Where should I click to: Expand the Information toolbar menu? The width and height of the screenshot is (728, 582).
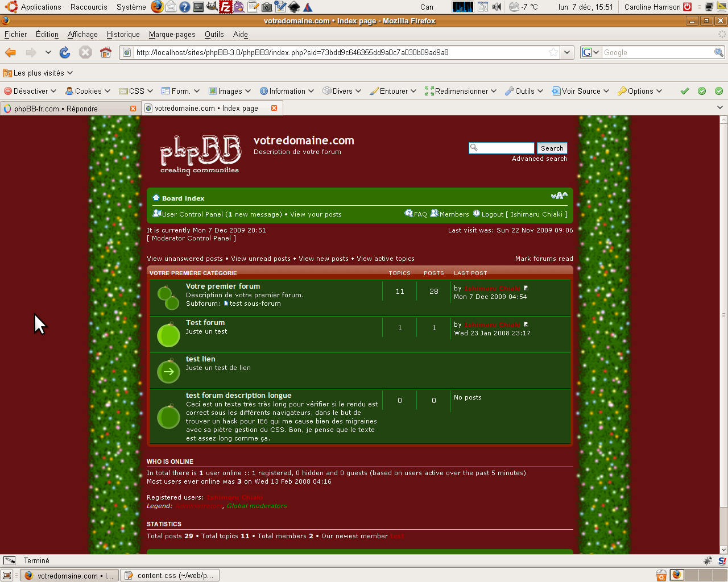(x=287, y=91)
